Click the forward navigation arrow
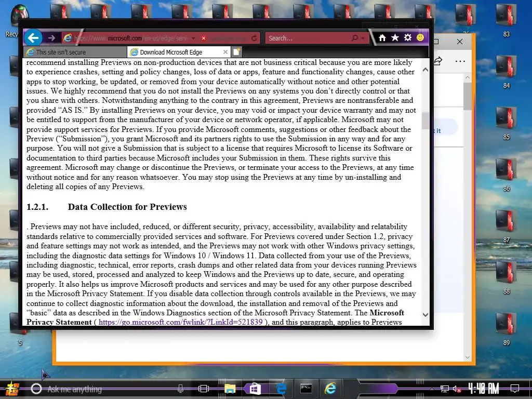 click(x=51, y=38)
